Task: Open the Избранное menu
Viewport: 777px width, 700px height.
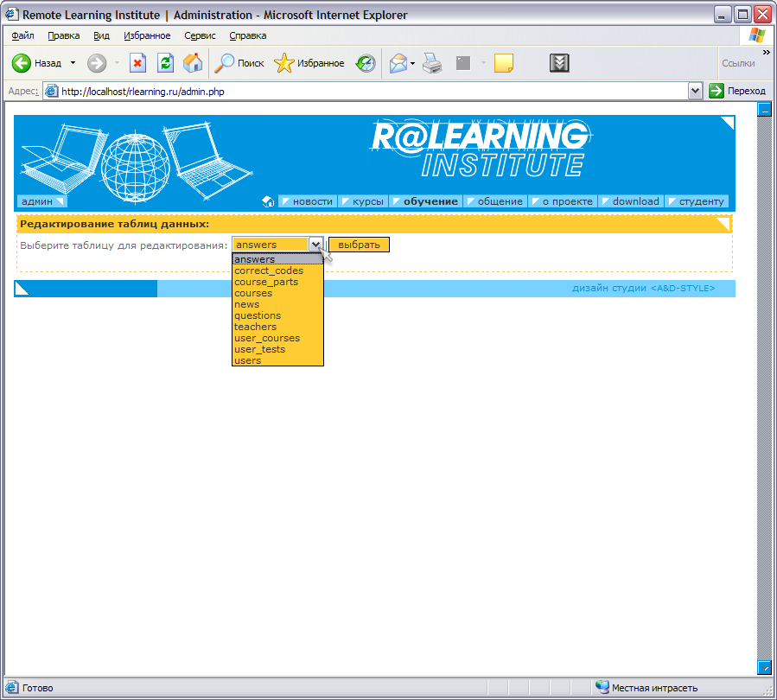Action: 147,35
